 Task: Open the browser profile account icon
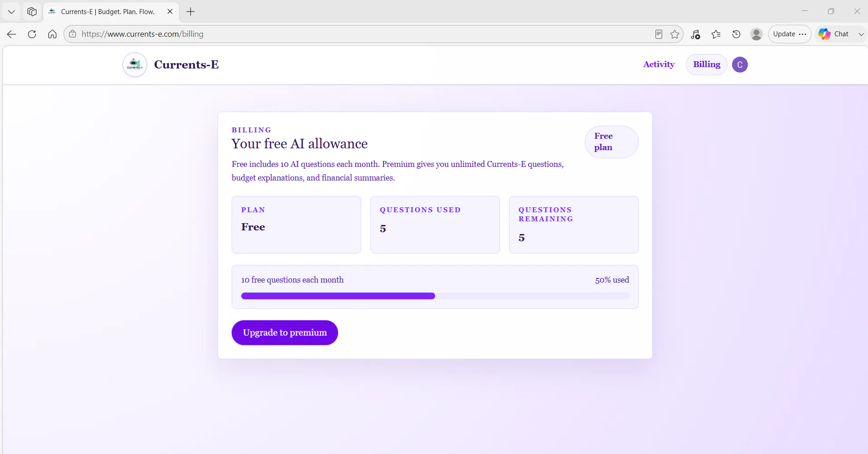[756, 34]
